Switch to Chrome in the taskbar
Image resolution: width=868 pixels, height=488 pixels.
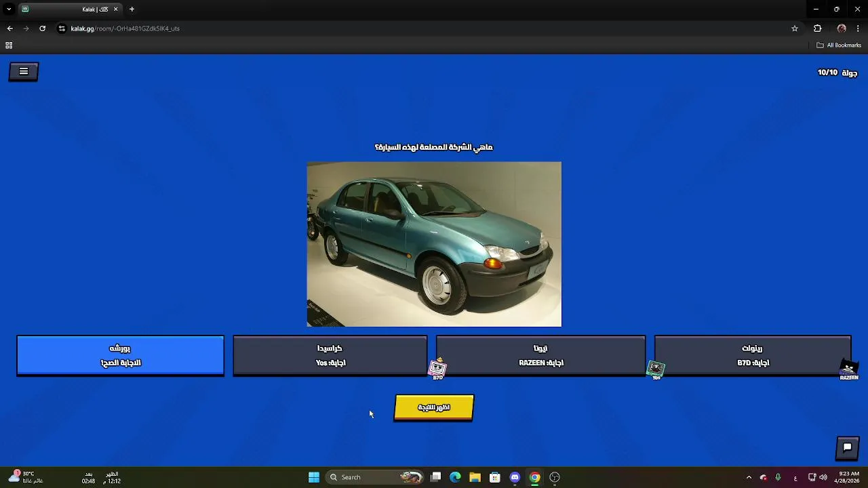[535, 477]
